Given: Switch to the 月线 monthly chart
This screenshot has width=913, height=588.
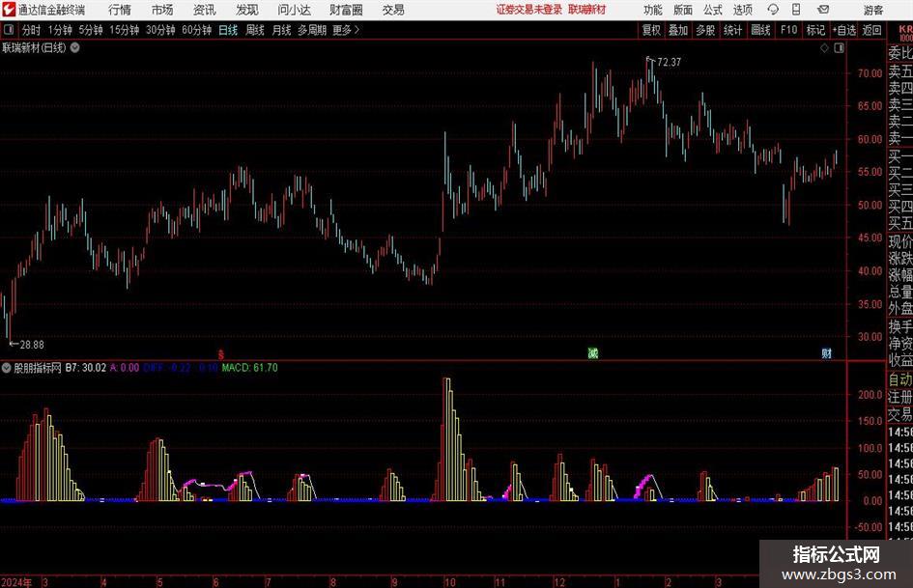Looking at the screenshot, I should pyautogui.click(x=282, y=30).
